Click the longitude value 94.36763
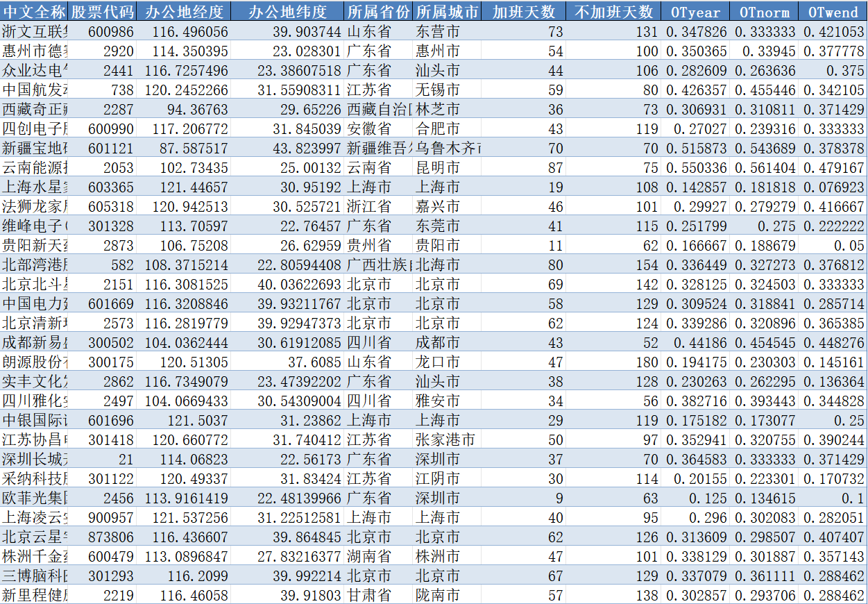The image size is (868, 604). 184,110
